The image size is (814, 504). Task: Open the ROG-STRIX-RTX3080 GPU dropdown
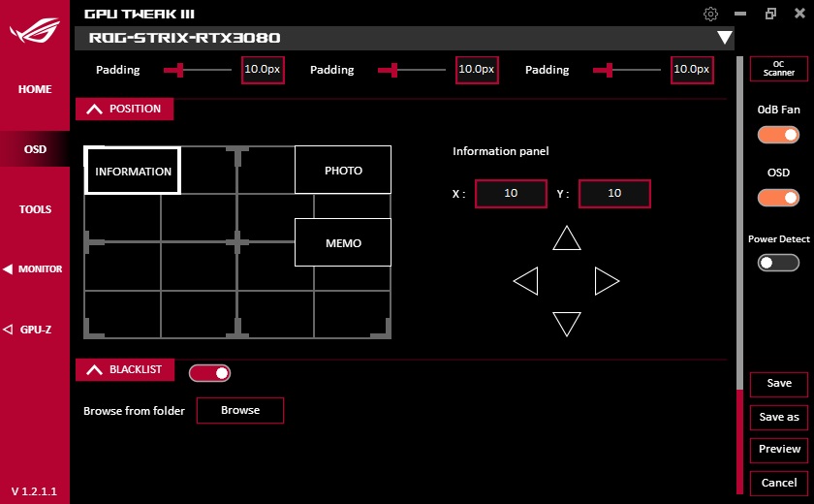[724, 38]
